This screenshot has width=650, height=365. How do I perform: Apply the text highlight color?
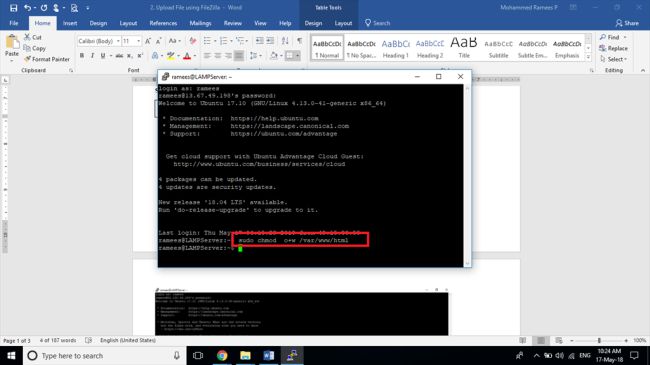tap(170, 56)
